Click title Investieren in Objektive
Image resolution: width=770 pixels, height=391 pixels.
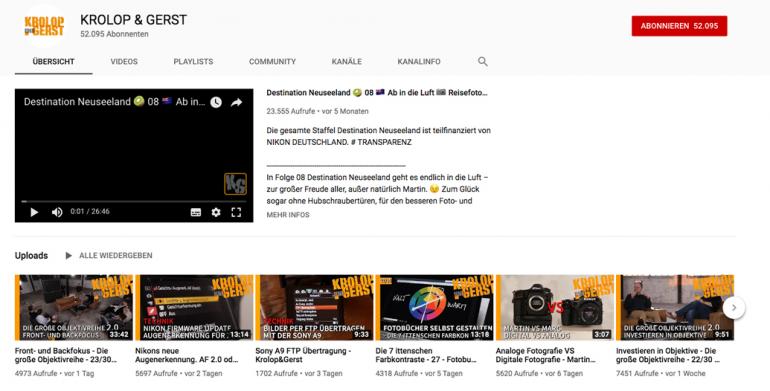point(667,355)
